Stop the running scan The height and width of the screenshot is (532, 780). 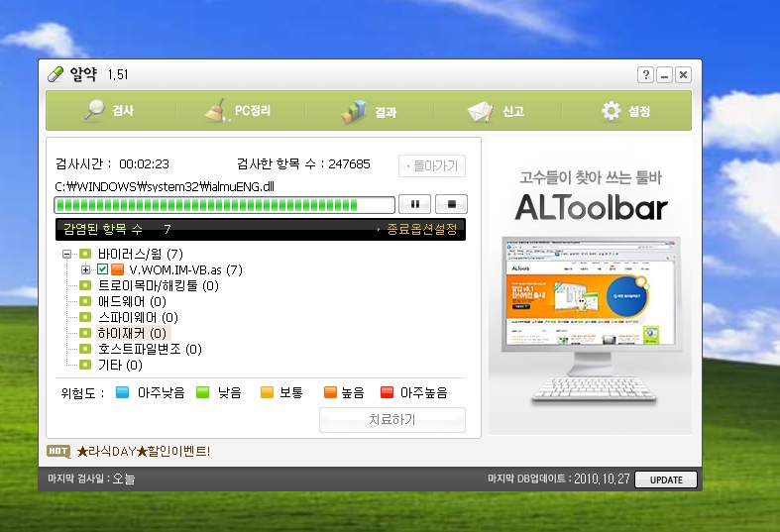click(x=452, y=204)
